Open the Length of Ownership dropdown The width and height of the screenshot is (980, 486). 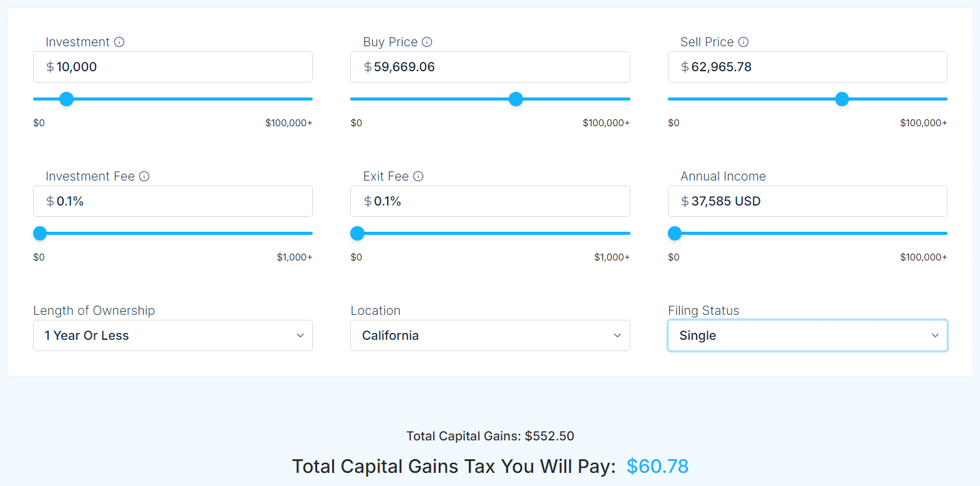click(x=173, y=335)
